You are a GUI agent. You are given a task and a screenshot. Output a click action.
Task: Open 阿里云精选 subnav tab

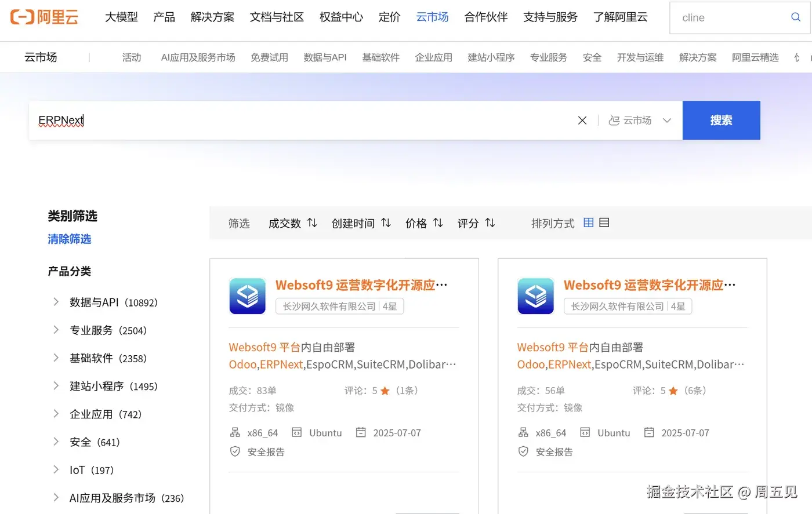pos(755,57)
